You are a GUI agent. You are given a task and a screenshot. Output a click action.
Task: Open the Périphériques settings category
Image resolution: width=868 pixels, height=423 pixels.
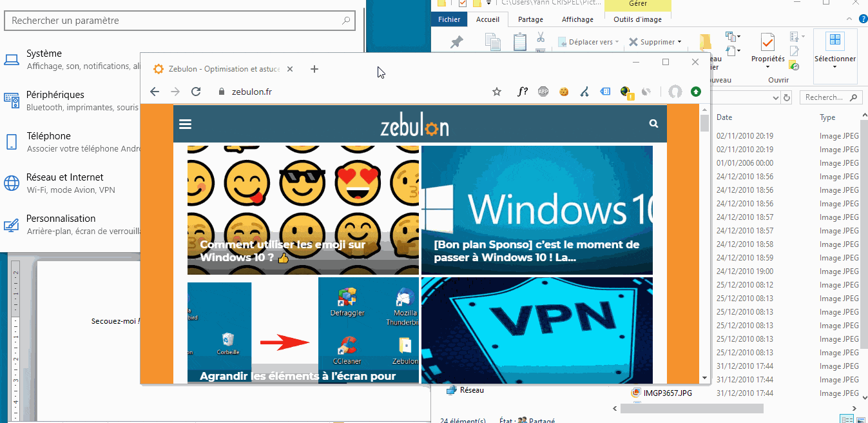pos(71,101)
